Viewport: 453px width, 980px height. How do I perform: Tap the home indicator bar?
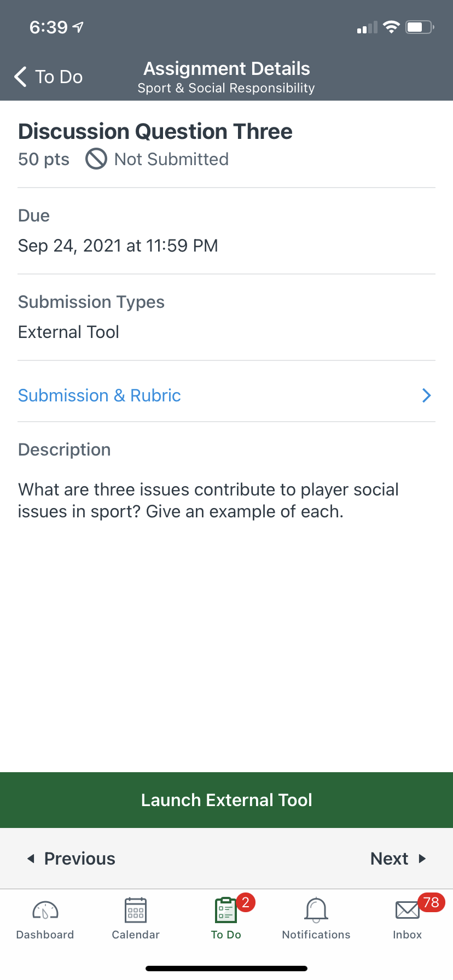[x=226, y=969]
